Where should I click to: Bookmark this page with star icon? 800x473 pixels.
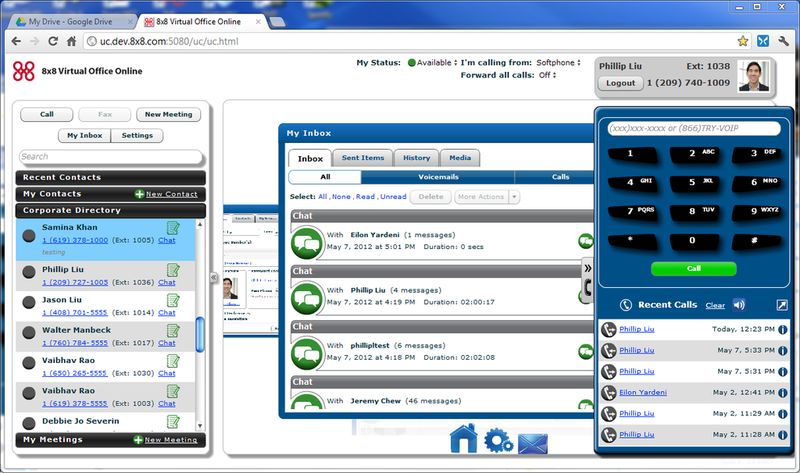[742, 41]
